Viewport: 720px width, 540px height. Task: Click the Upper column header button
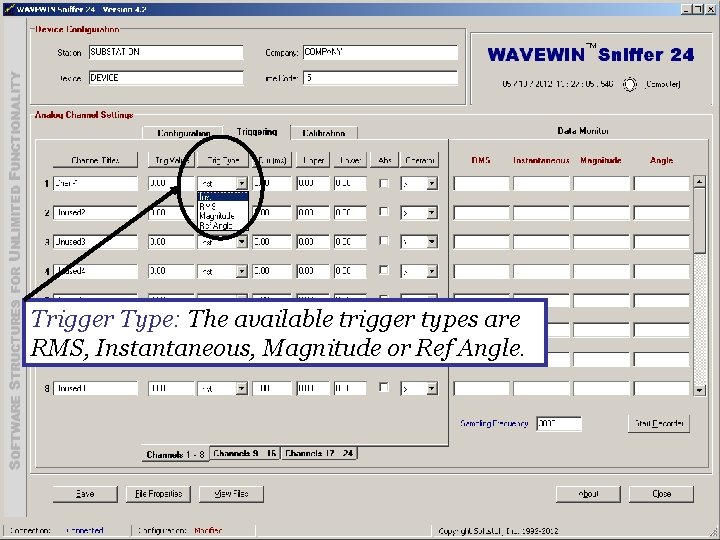(x=313, y=160)
